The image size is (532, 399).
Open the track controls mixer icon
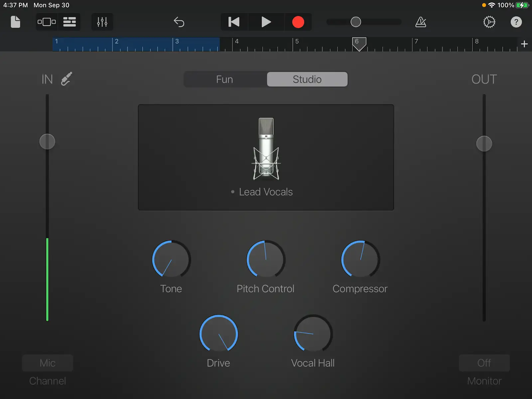click(x=102, y=22)
